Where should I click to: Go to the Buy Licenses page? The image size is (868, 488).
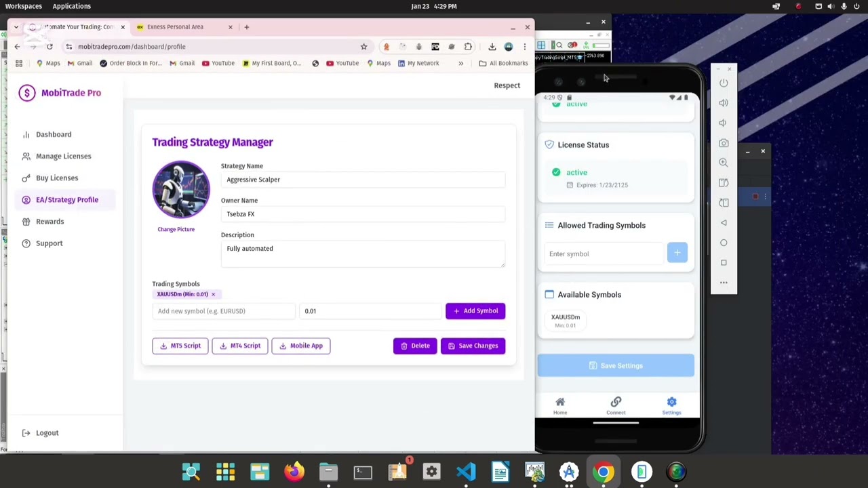click(57, 178)
